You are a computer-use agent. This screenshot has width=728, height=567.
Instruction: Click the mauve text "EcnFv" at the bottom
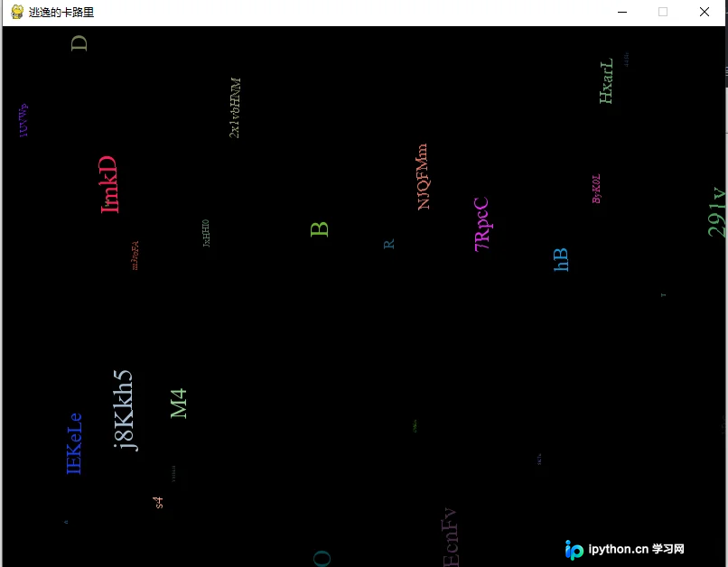(x=450, y=537)
